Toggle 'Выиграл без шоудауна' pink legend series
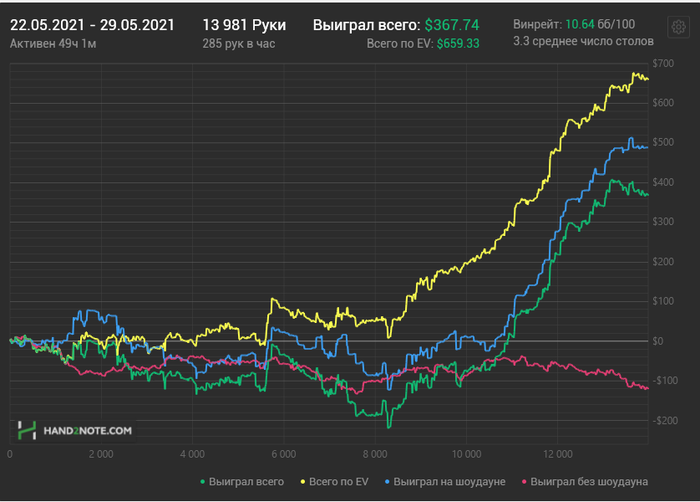Viewport: 700px width, 502px height. pos(585,482)
